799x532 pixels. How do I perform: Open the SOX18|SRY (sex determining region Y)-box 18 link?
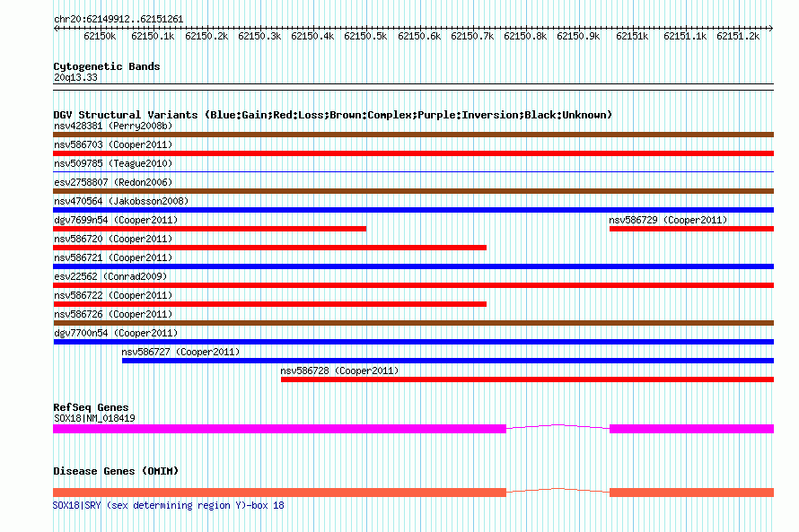[x=169, y=505]
